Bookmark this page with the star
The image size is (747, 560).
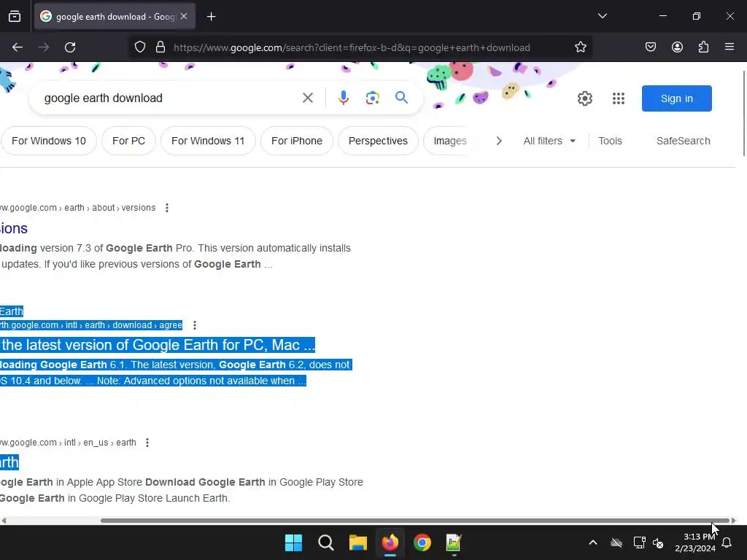click(580, 47)
